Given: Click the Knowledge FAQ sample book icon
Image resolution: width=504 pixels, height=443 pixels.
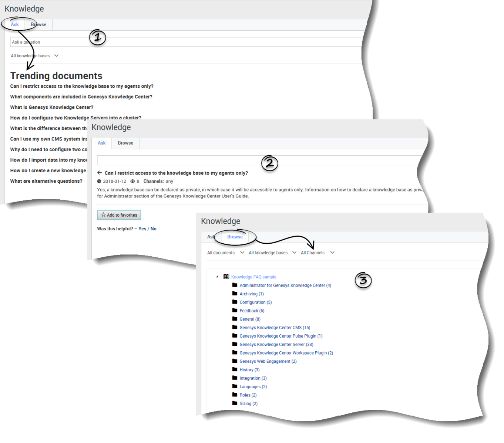Looking at the screenshot, I should point(226,277).
